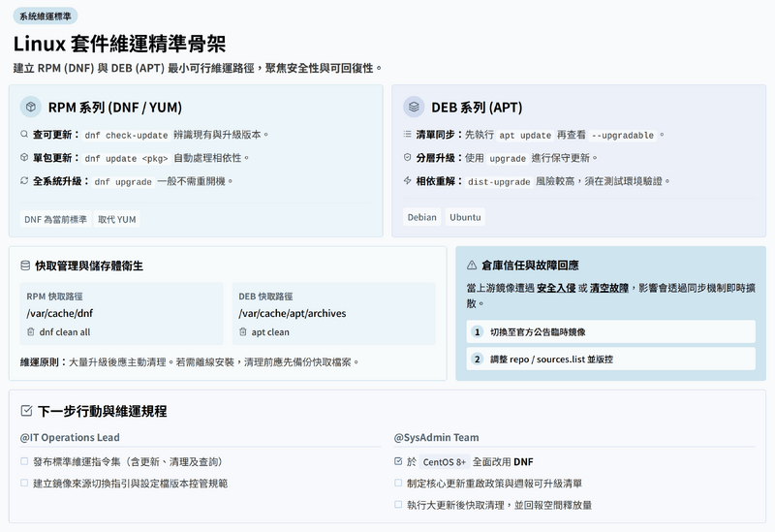Screen dimensions: 775x532
Task: Click the magnifier icon beside 查可更新
Action: [x=24, y=135]
